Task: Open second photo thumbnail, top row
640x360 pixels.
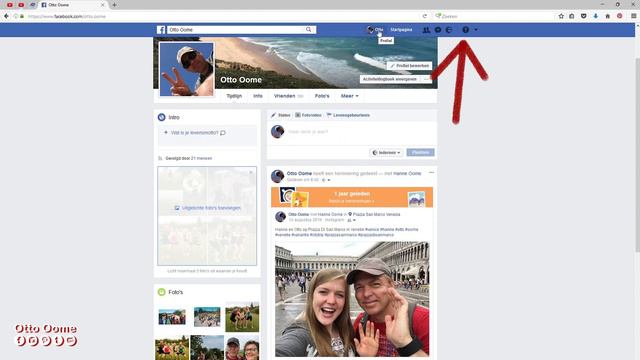Action: (x=207, y=317)
